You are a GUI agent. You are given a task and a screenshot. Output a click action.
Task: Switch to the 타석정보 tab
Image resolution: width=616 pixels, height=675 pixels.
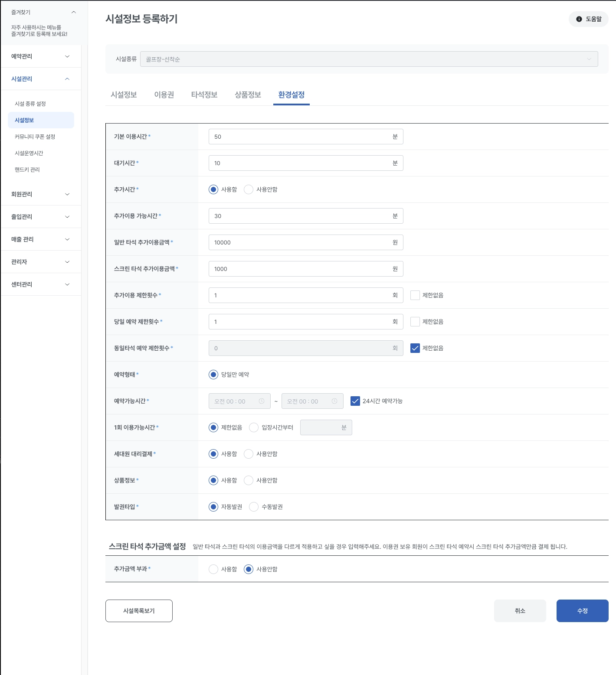204,95
